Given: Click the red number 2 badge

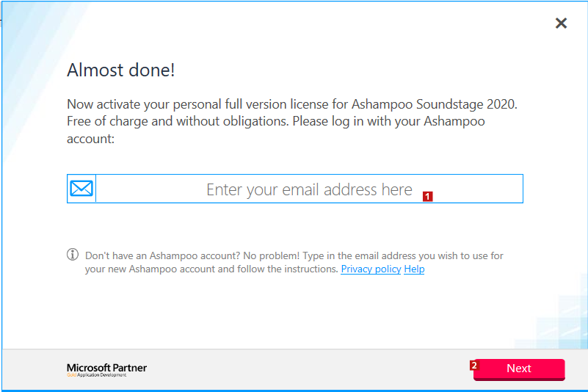Looking at the screenshot, I should pos(474,365).
